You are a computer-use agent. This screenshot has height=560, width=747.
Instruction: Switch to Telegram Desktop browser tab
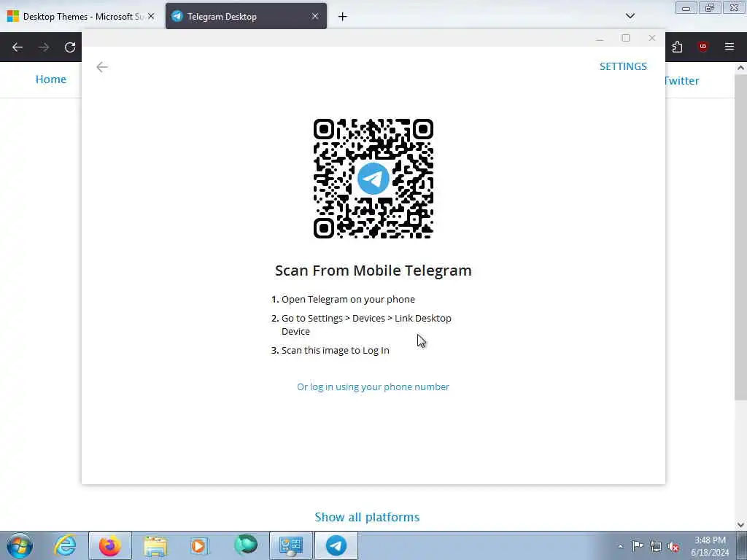coord(246,16)
